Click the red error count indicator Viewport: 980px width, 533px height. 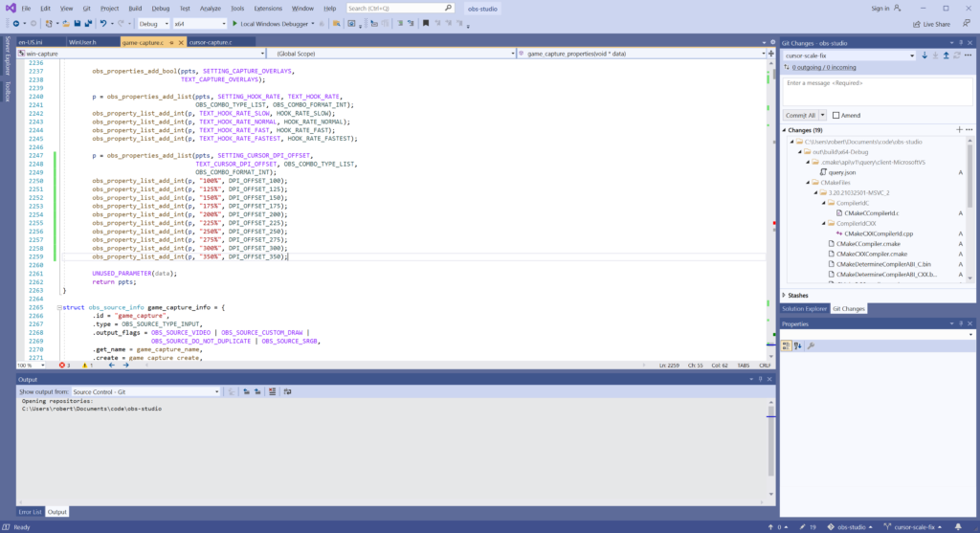click(x=64, y=365)
